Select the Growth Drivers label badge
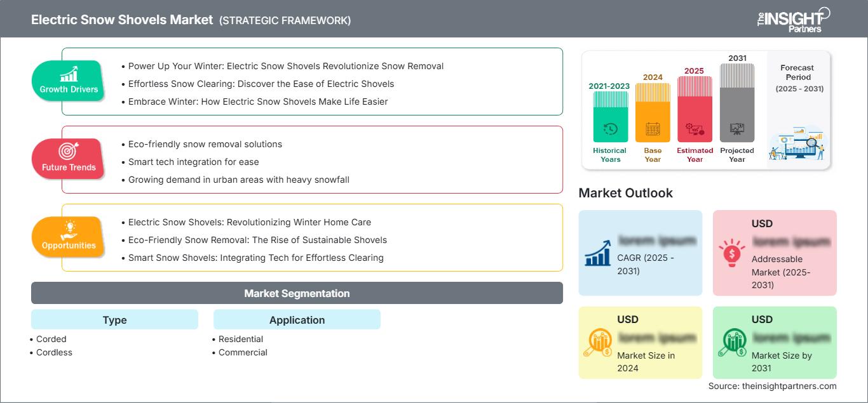 (69, 80)
